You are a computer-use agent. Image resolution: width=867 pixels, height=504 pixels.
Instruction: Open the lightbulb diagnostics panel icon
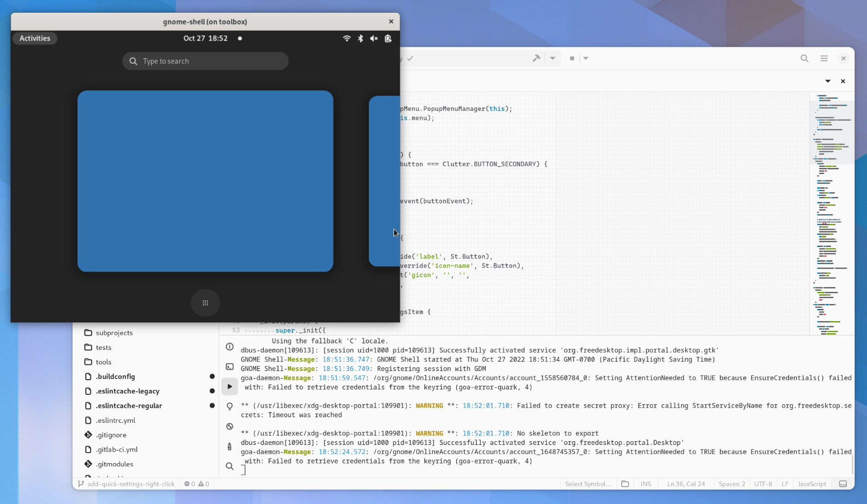tap(230, 406)
